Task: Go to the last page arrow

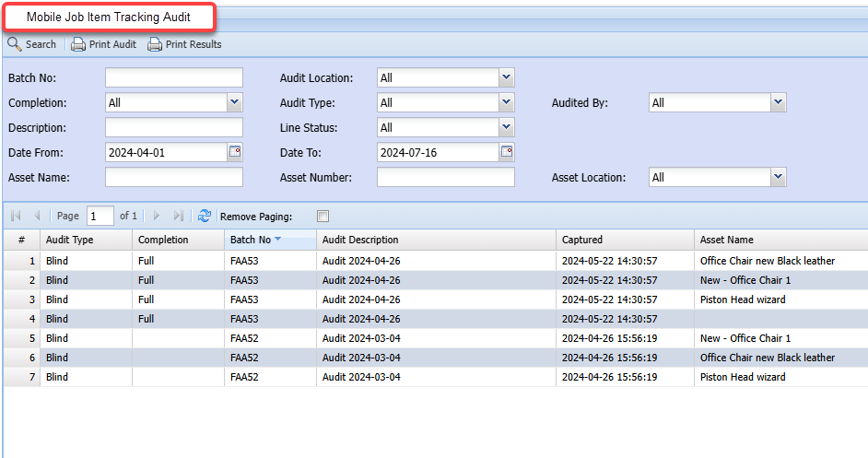Action: click(x=179, y=216)
